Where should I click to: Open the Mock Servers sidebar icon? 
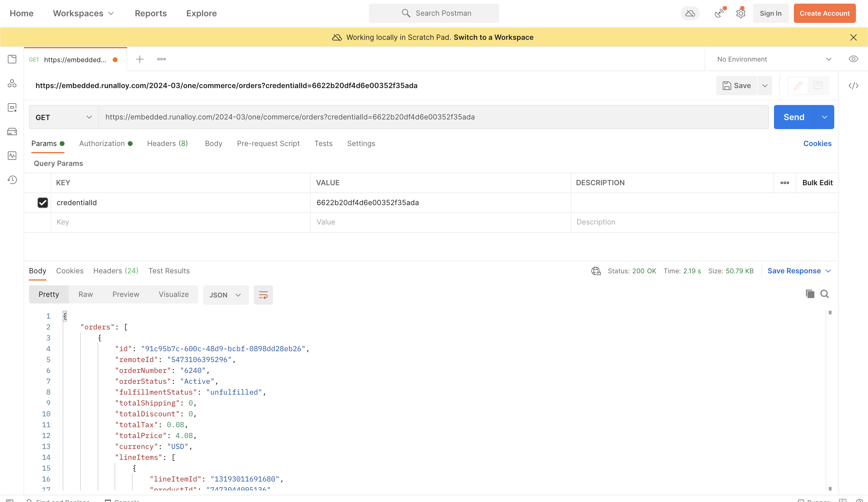click(x=12, y=131)
